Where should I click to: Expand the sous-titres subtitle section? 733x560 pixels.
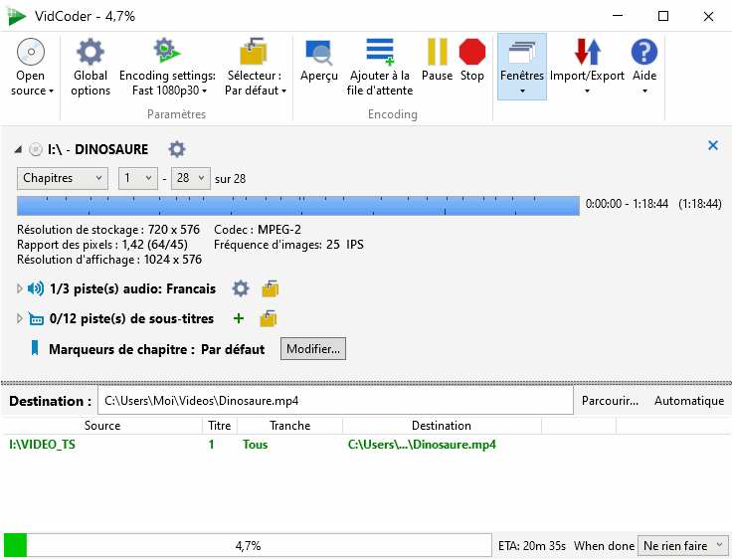click(19, 319)
